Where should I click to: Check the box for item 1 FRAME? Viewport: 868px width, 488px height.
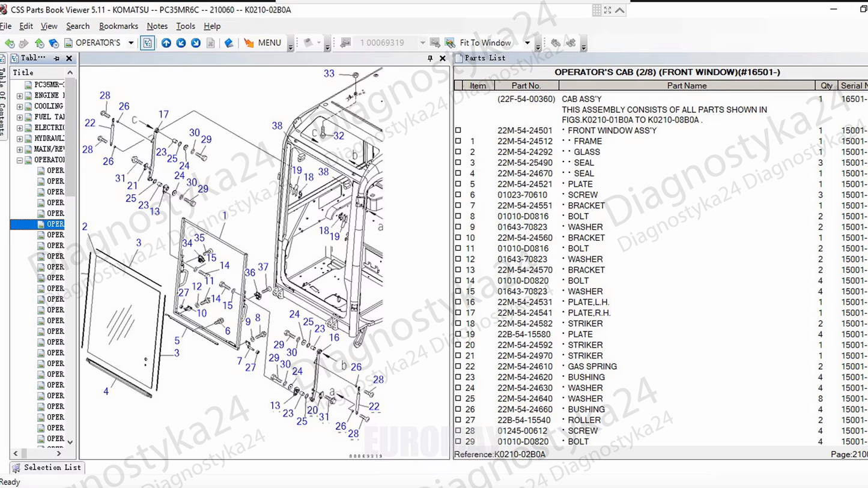coord(458,141)
